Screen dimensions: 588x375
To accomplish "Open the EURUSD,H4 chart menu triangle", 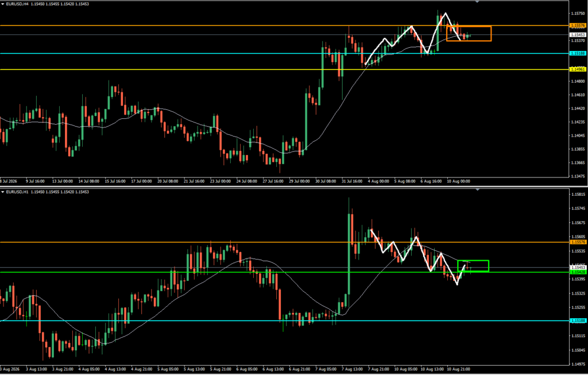I will (x=3, y=4).
